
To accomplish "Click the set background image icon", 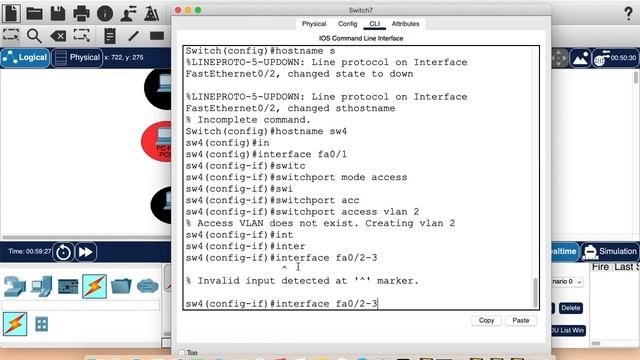I will pyautogui.click(x=580, y=58).
